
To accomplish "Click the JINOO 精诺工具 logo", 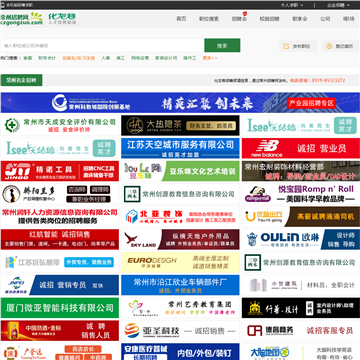I will click(17, 171).
